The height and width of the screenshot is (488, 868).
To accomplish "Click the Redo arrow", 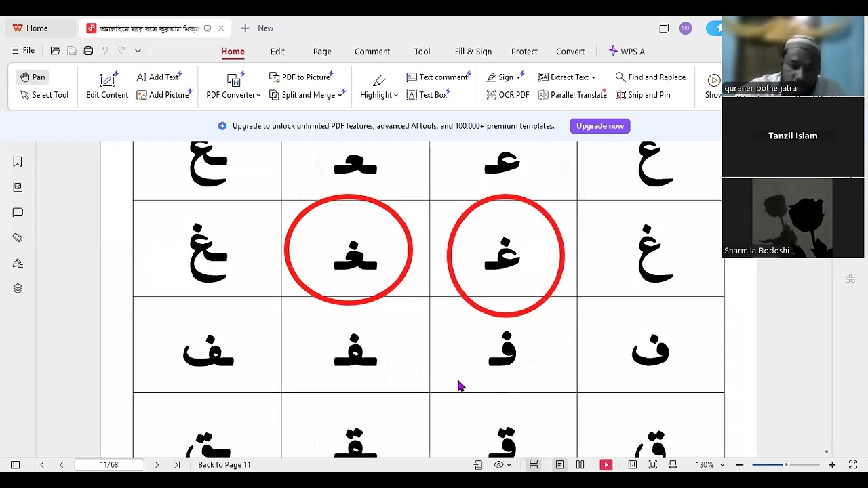I will (x=121, y=51).
